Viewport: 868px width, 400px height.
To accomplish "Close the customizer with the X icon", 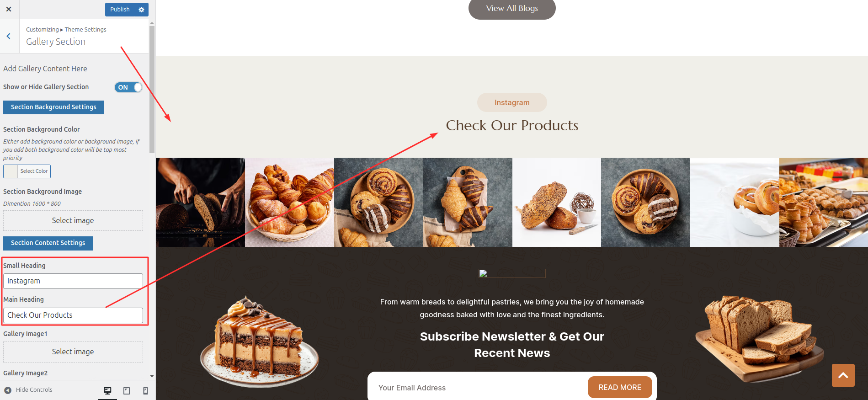I will point(9,9).
